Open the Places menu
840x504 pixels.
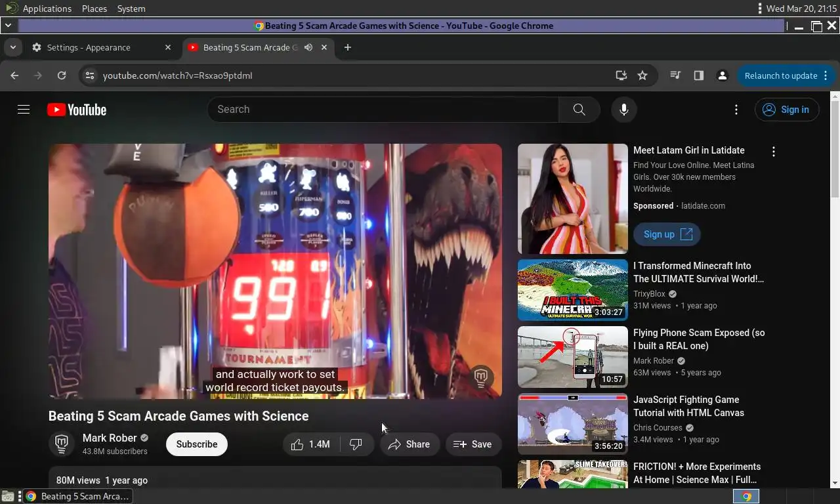click(x=94, y=9)
